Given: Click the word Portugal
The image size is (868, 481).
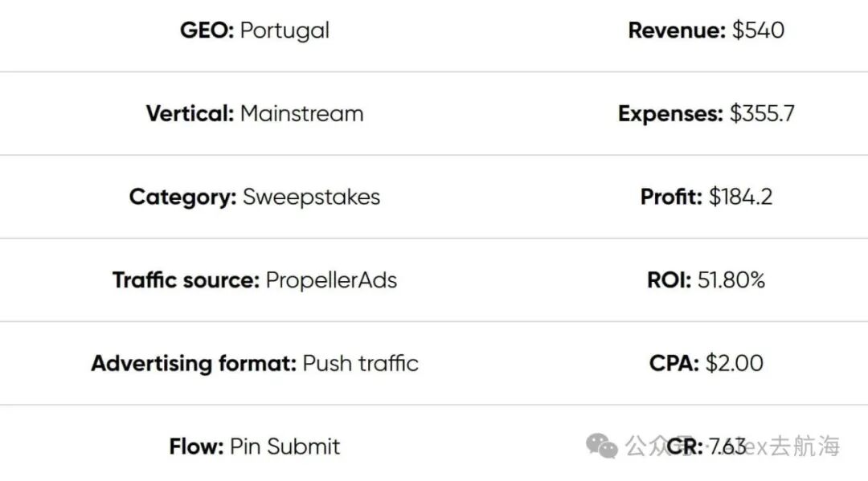Looking at the screenshot, I should (285, 31).
